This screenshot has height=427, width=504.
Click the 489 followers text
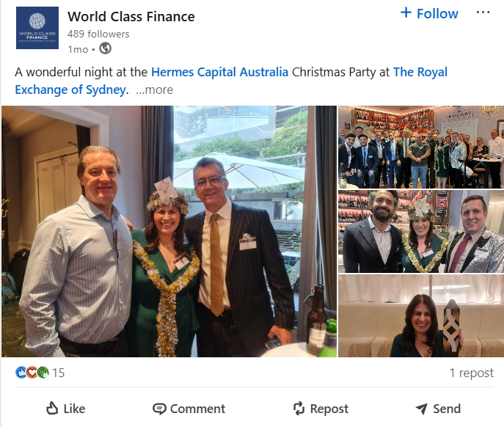pyautogui.click(x=98, y=34)
